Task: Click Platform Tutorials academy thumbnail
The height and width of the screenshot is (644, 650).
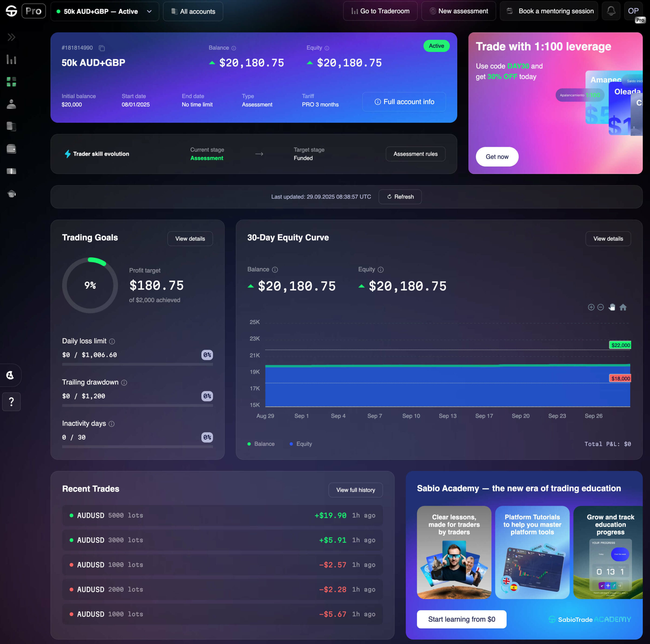Action: click(x=532, y=552)
